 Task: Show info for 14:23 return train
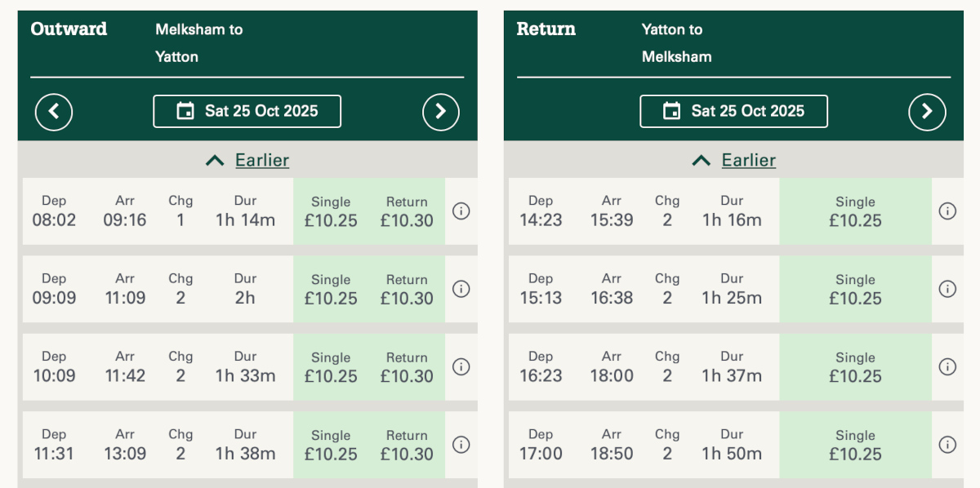947,211
